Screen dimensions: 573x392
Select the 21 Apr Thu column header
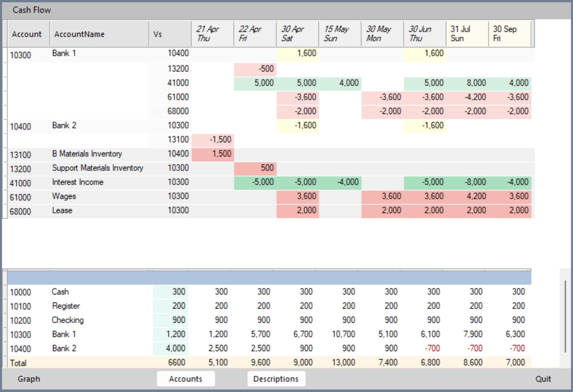click(212, 34)
